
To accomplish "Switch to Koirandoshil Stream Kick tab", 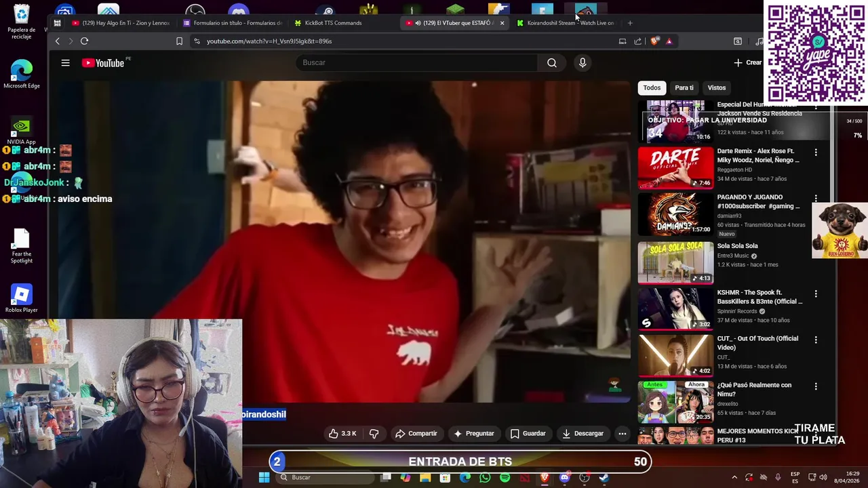I will click(x=566, y=23).
